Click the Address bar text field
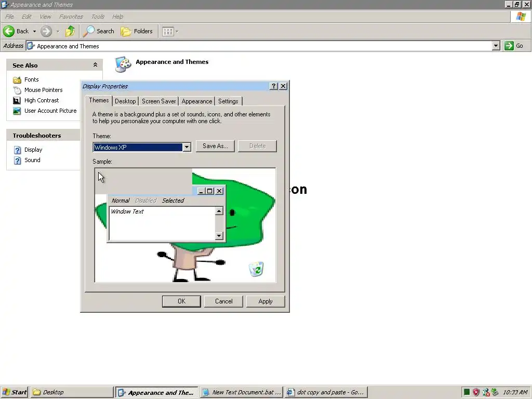This screenshot has width=532, height=399. pyautogui.click(x=259, y=46)
